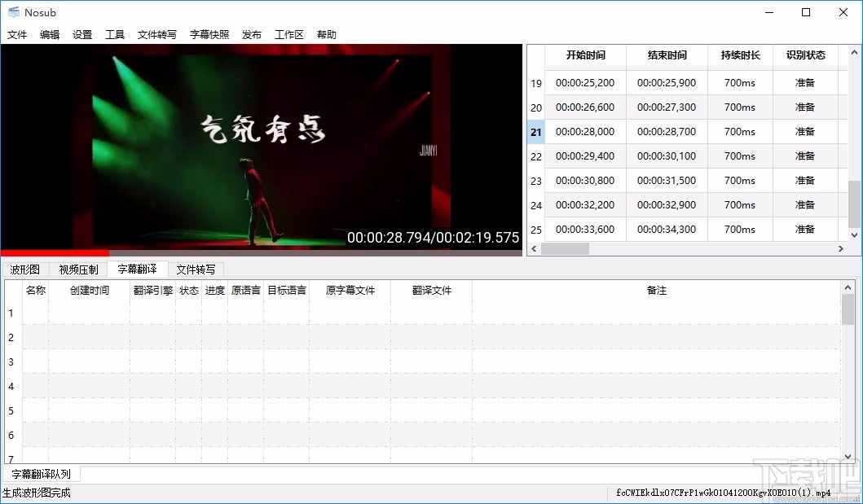Viewport: 863px width, 504px height.
Task: Select subtitle row number 20
Action: click(536, 107)
